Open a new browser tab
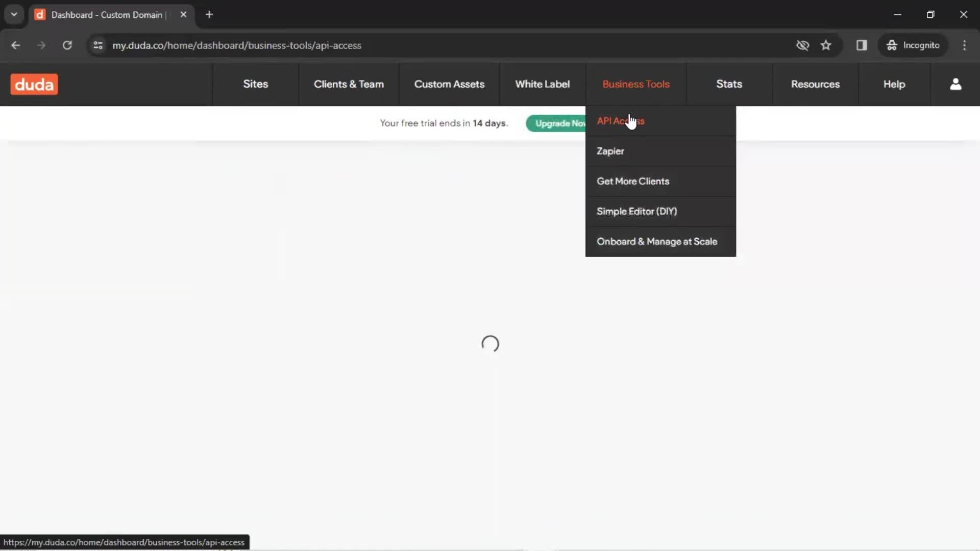Screen dimensions: 980x551 click(209, 15)
